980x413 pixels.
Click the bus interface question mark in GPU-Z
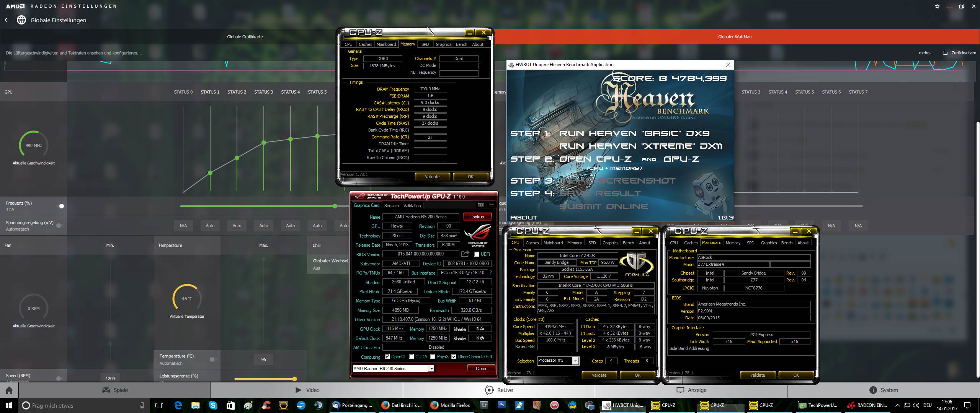490,273
